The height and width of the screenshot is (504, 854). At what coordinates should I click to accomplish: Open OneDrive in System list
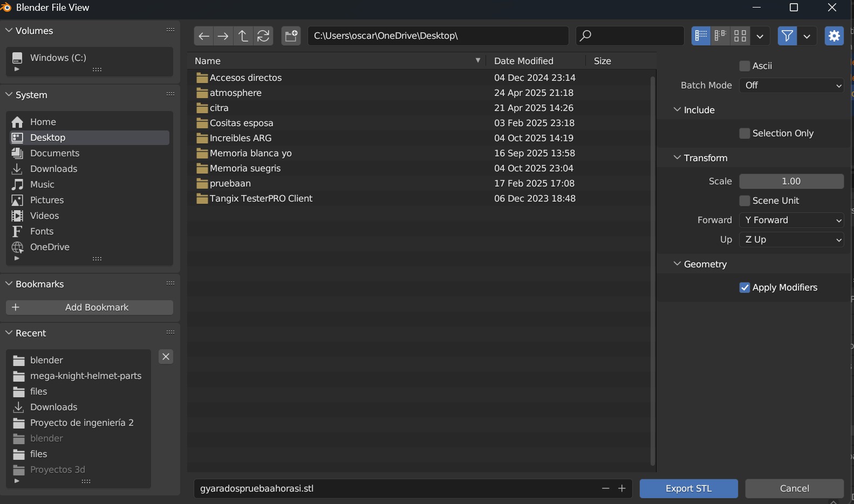pyautogui.click(x=90, y=247)
